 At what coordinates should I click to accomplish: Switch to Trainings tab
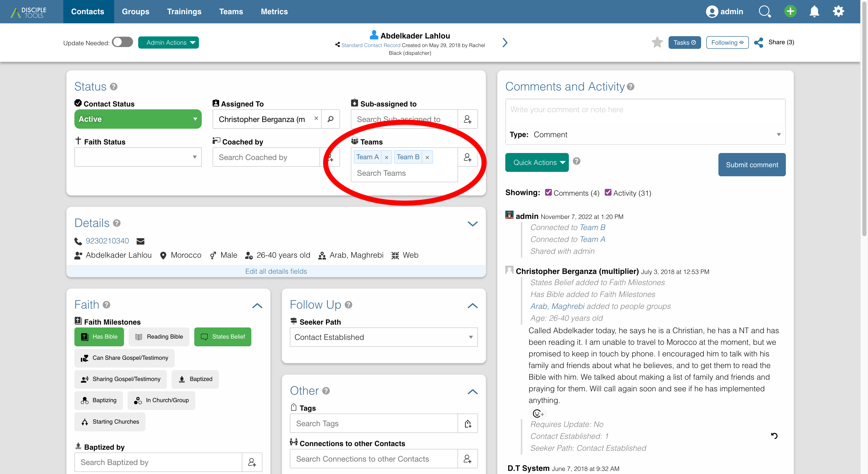pos(184,11)
